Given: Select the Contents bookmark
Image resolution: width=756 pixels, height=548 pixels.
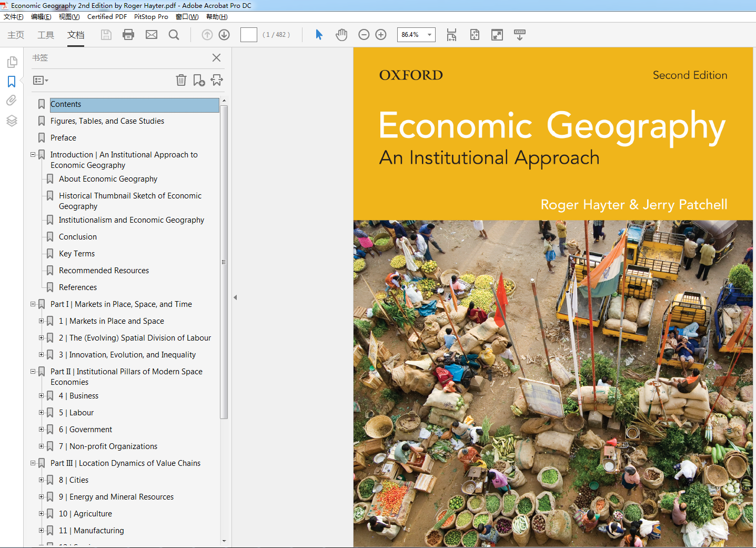Looking at the screenshot, I should [x=135, y=104].
